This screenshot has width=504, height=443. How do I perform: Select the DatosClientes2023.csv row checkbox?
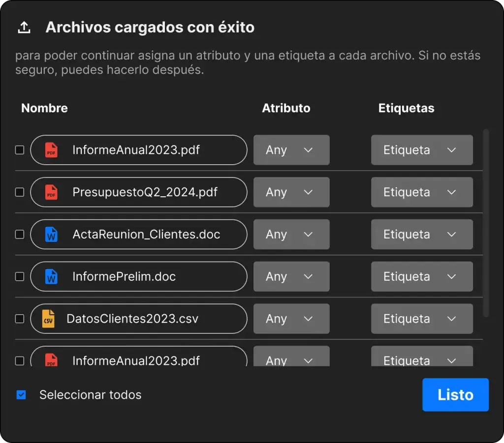(20, 319)
